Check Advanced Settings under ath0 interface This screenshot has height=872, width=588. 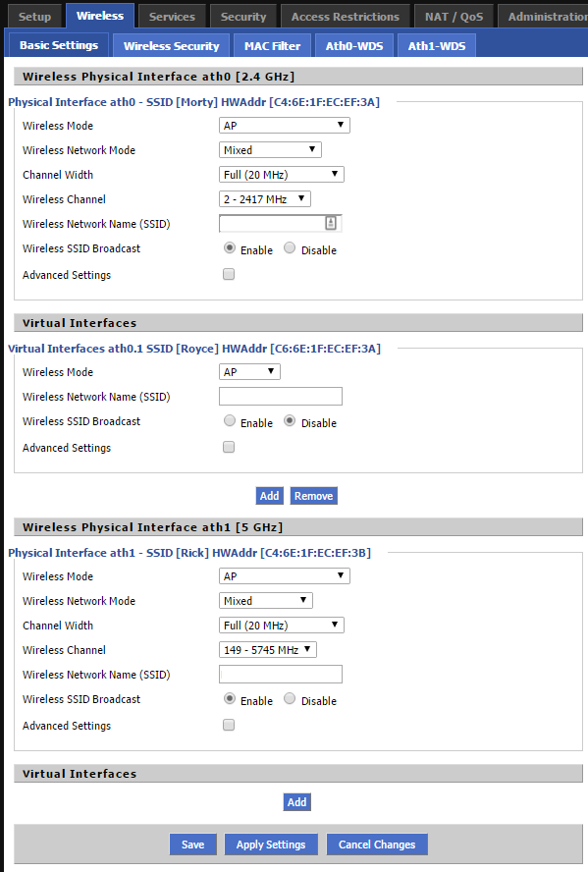pyautogui.click(x=228, y=273)
